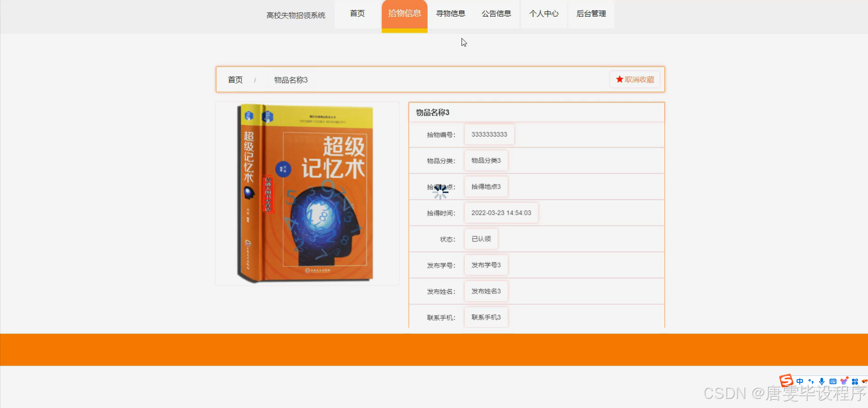
Task: Go to the 公告信息 tab
Action: pos(496,14)
